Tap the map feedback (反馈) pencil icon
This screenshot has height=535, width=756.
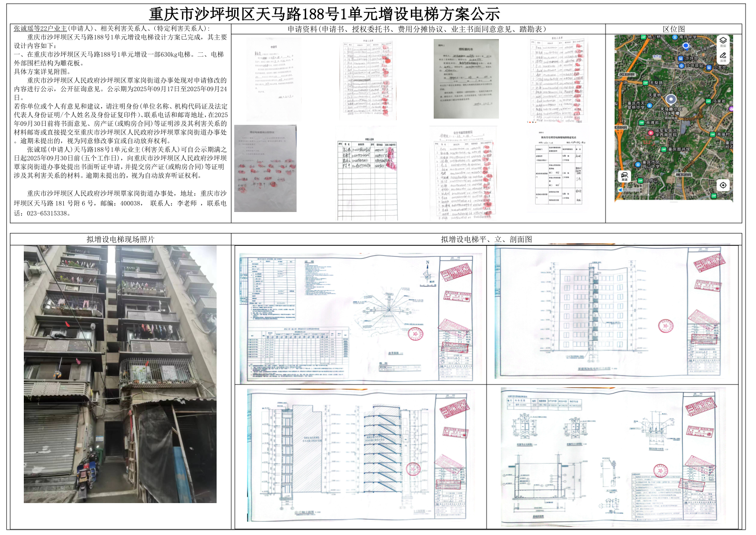[723, 57]
